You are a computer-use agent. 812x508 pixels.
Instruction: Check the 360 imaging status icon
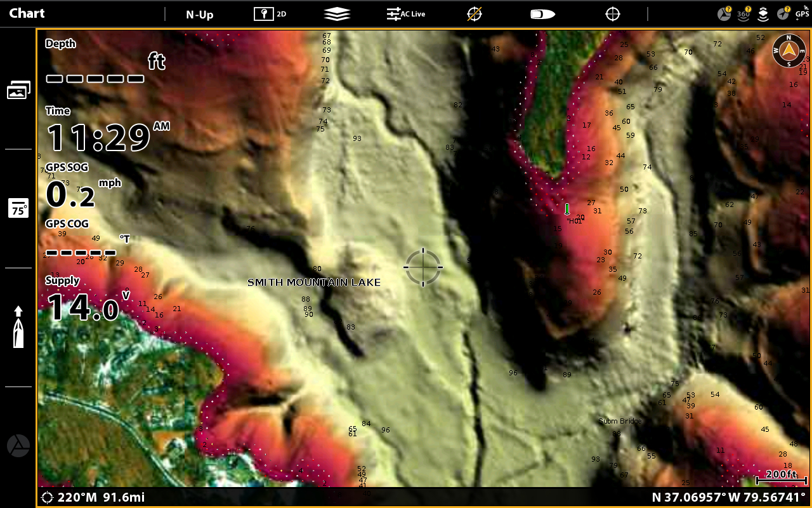click(744, 13)
